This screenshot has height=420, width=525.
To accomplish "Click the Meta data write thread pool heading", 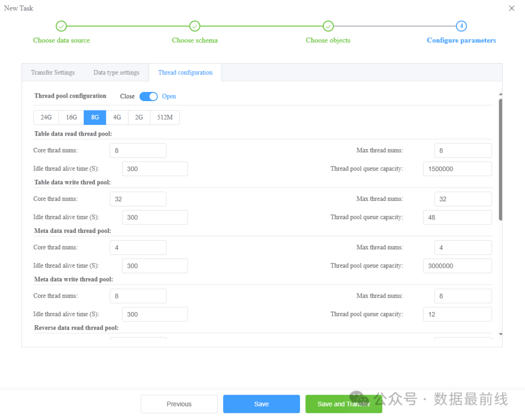I will coord(73,280).
